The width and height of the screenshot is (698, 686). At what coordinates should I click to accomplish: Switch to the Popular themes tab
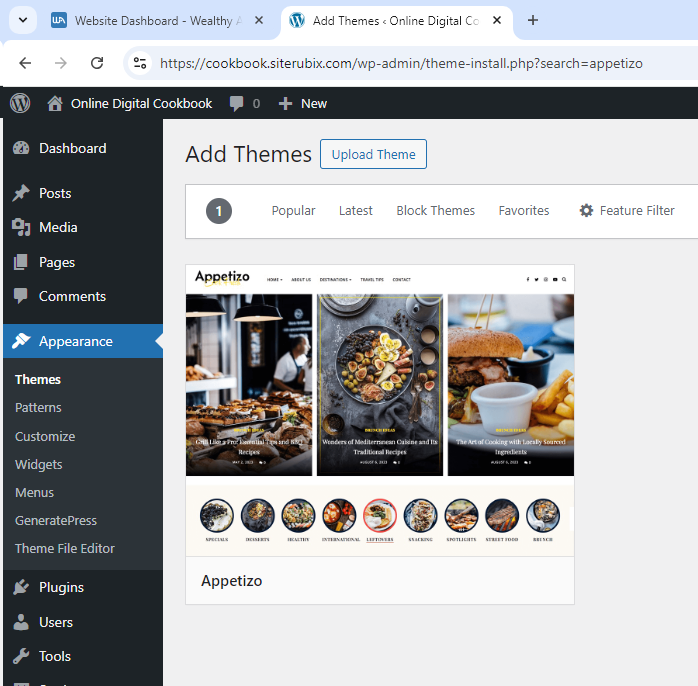293,210
